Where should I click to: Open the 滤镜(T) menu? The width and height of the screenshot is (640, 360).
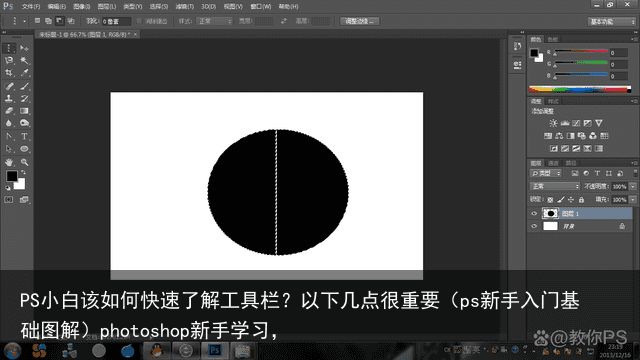pyautogui.click(x=184, y=7)
